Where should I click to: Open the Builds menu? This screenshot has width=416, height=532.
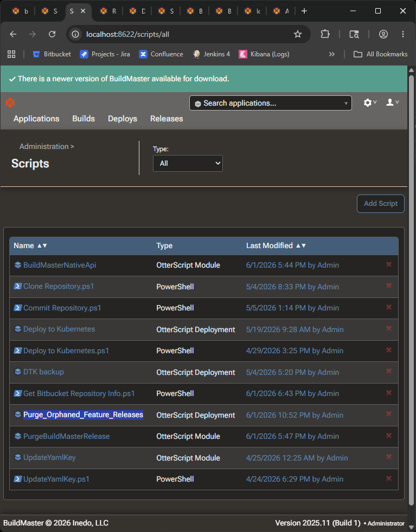coord(84,119)
